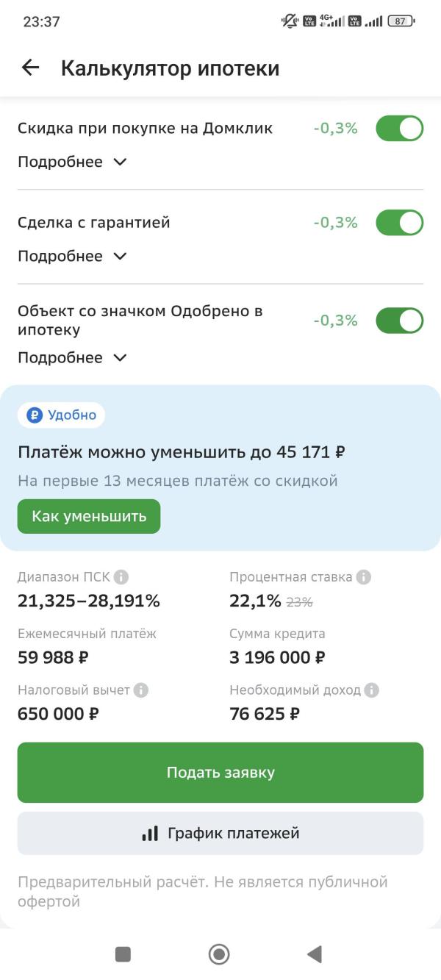
Task: Expand Подробнее under Одобрено в ипотеку
Action: click(72, 357)
